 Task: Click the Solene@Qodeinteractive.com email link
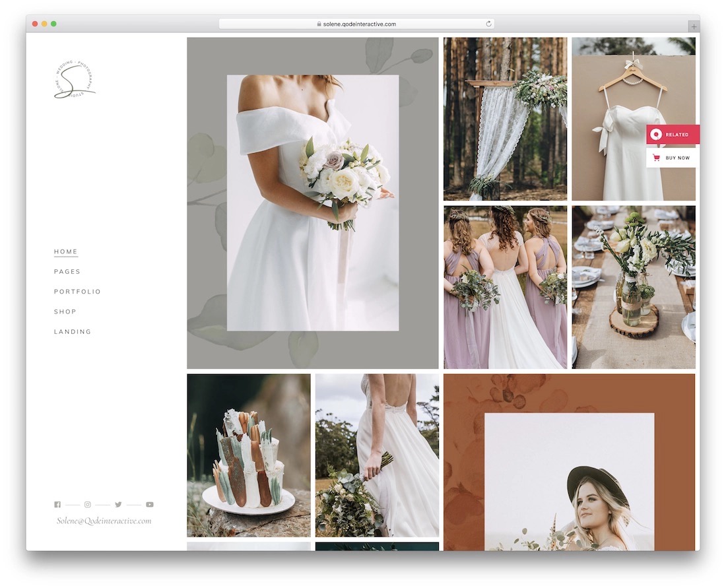tap(104, 521)
